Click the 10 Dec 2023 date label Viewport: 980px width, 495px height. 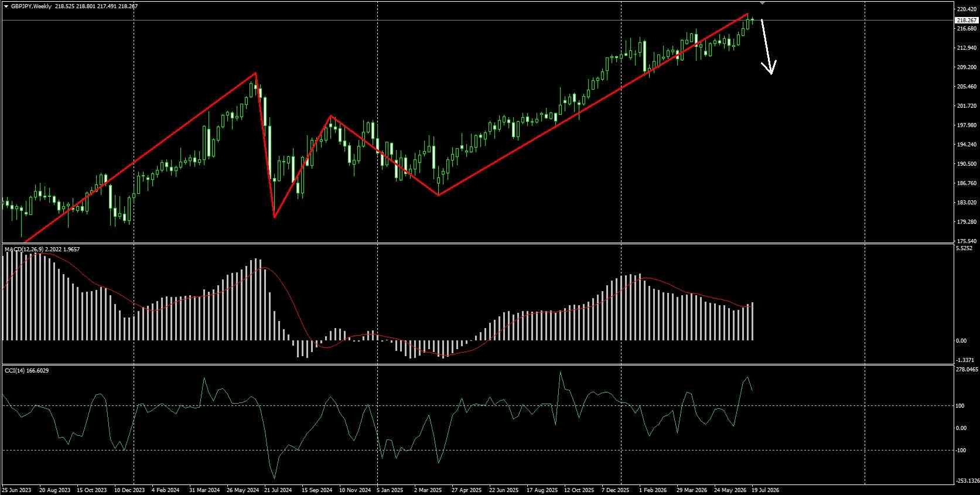point(129,490)
